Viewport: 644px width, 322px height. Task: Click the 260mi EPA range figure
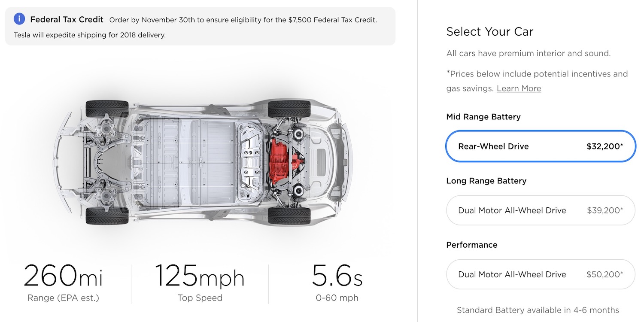[63, 276]
